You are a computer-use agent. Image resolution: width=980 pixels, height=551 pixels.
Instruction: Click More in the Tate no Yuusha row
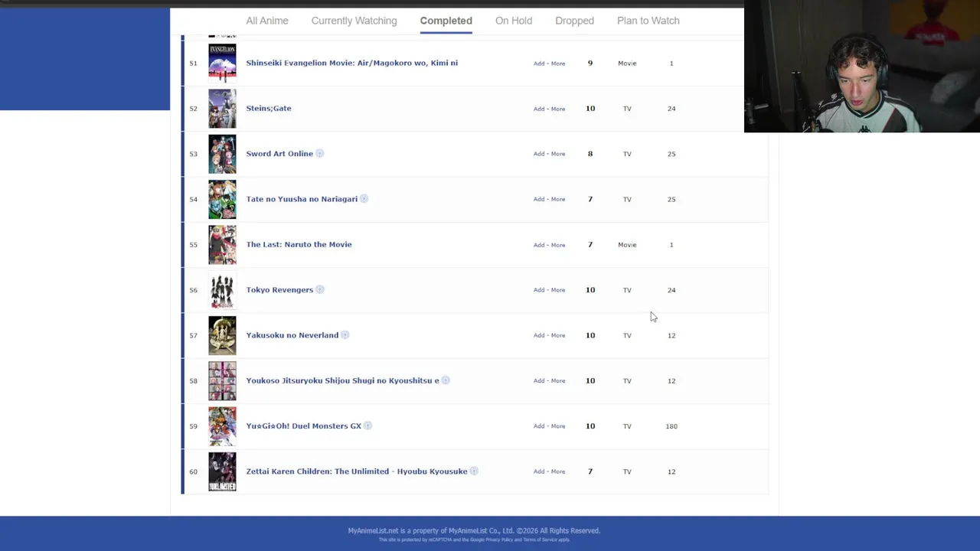pos(557,199)
